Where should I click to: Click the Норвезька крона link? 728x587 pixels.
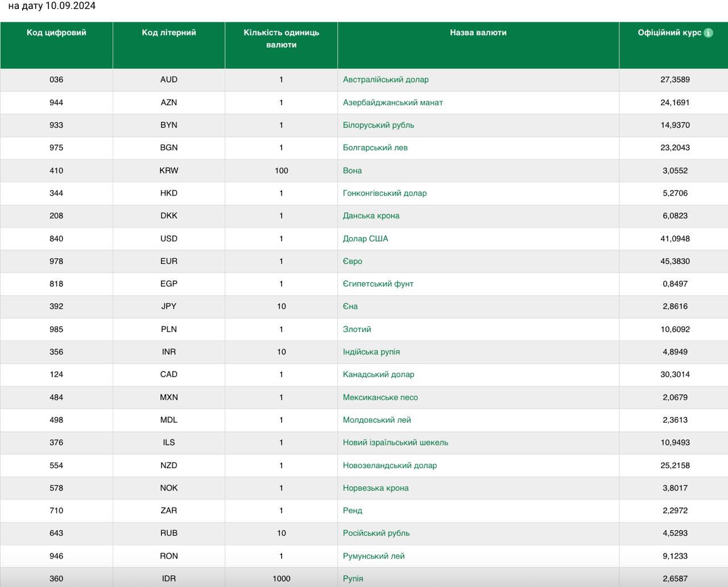(375, 488)
